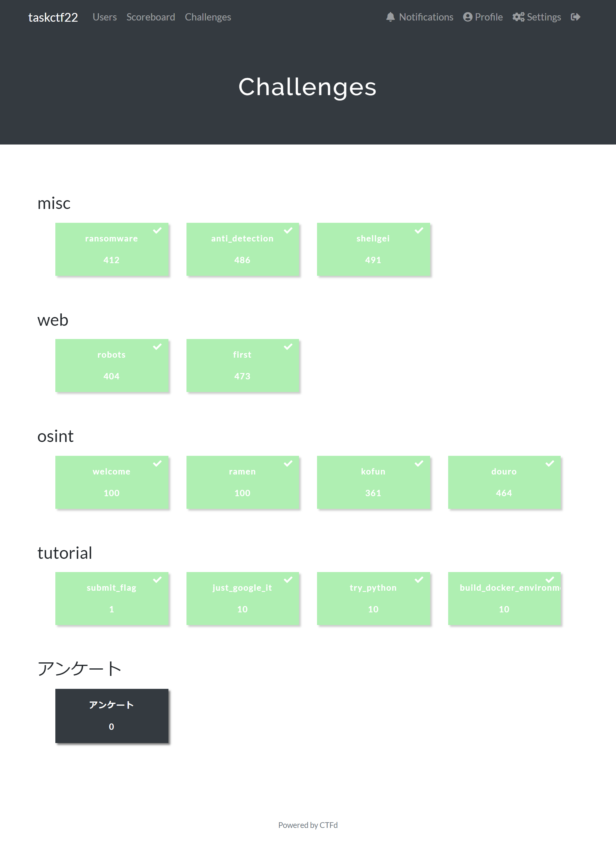Select the Challenges nav item
This screenshot has height=843, width=616.
(x=208, y=17)
